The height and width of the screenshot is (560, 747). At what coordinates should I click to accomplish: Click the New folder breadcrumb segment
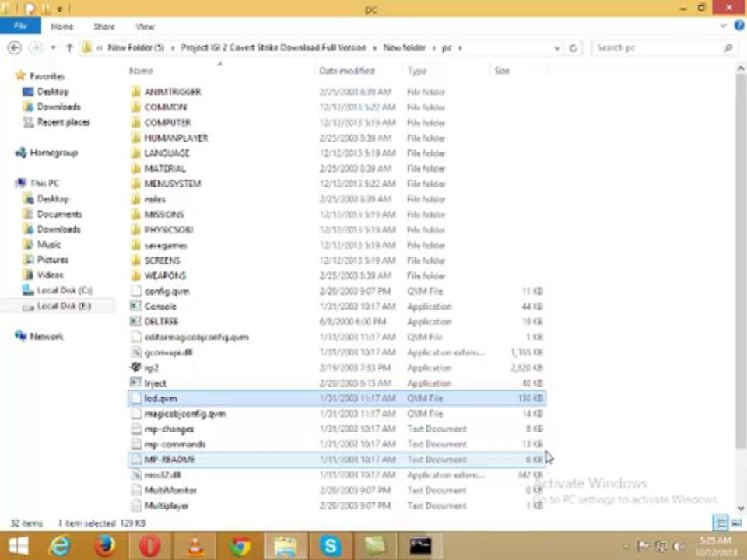404,47
